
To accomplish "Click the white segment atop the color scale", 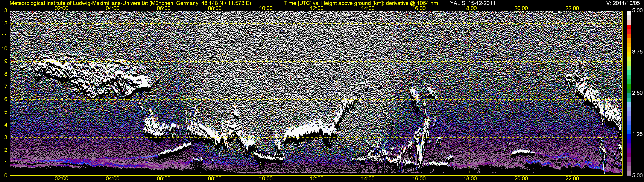I will pyautogui.click(x=629, y=14).
